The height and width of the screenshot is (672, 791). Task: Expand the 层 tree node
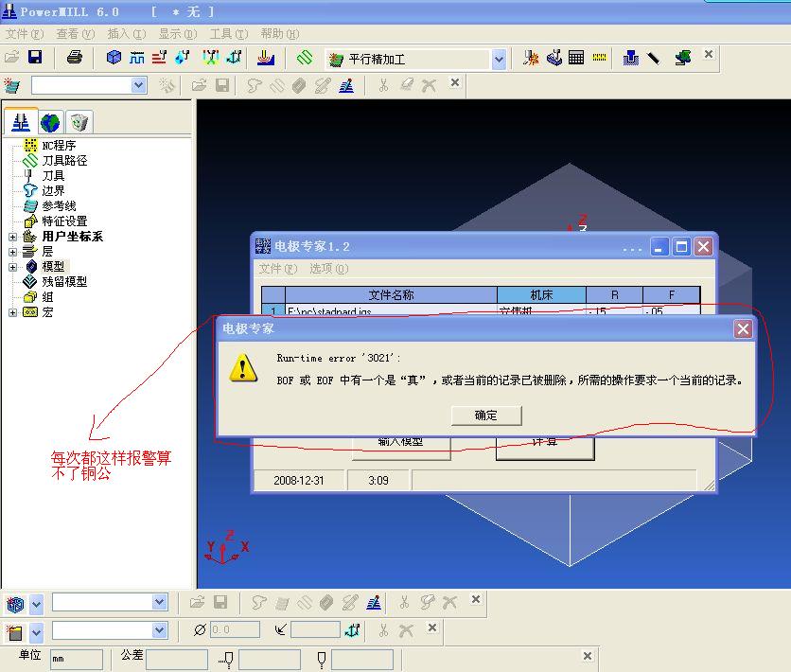[12, 252]
